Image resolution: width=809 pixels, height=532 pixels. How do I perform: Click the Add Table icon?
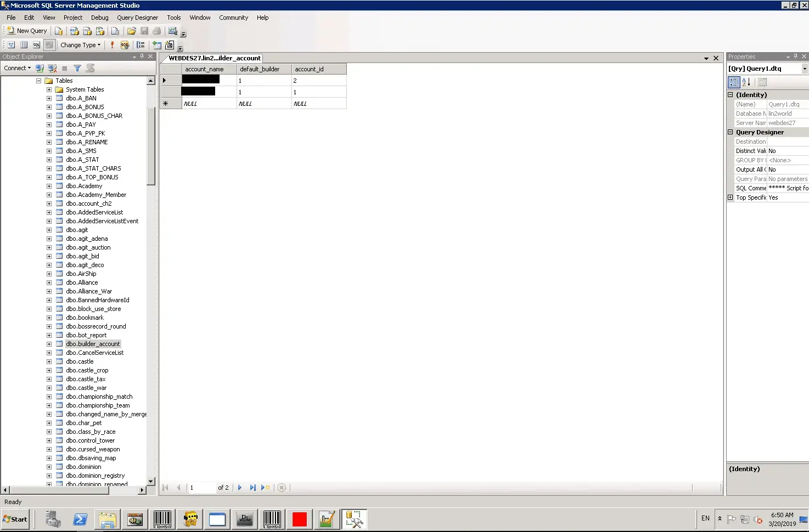point(157,45)
